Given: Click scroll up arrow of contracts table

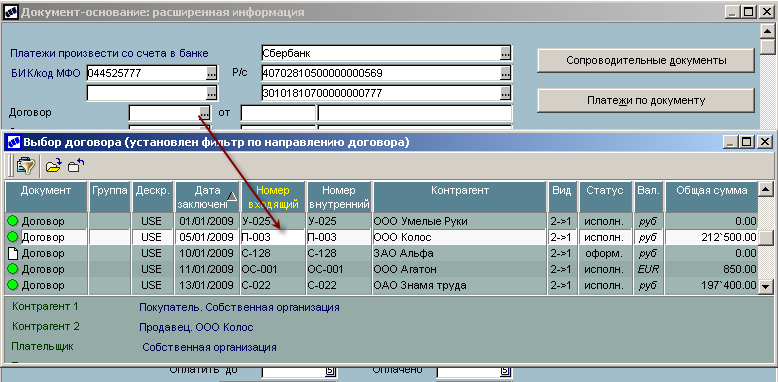Looking at the screenshot, I should pos(766,189).
